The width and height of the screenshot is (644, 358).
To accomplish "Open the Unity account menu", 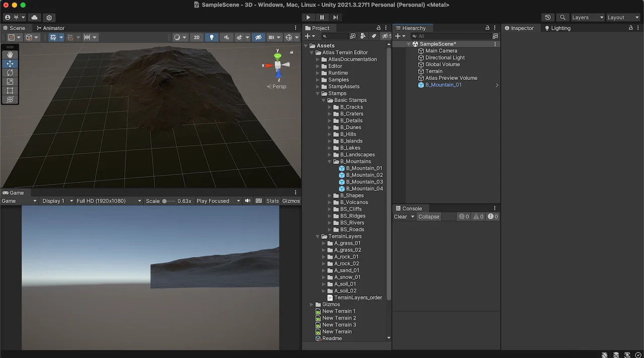I will [x=14, y=18].
